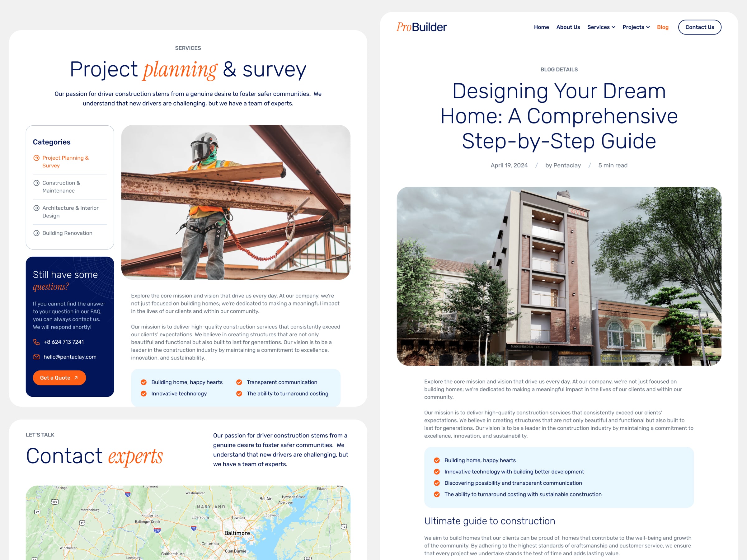Click the Architecture & Interior Design category icon
The height and width of the screenshot is (560, 747).
pyautogui.click(x=36, y=207)
